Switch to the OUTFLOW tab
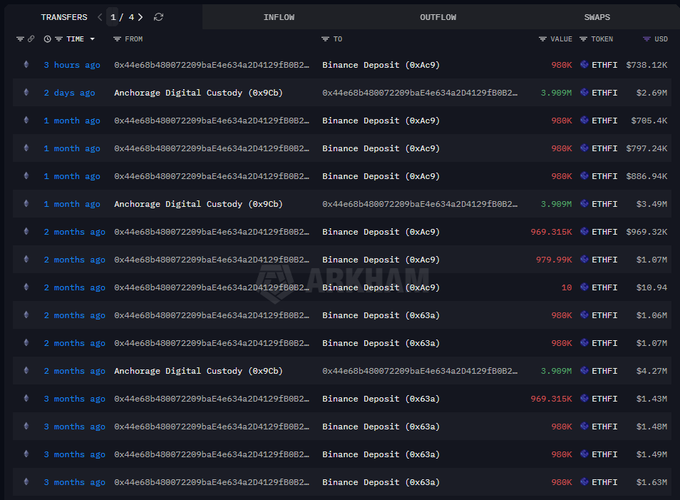 pyautogui.click(x=438, y=17)
